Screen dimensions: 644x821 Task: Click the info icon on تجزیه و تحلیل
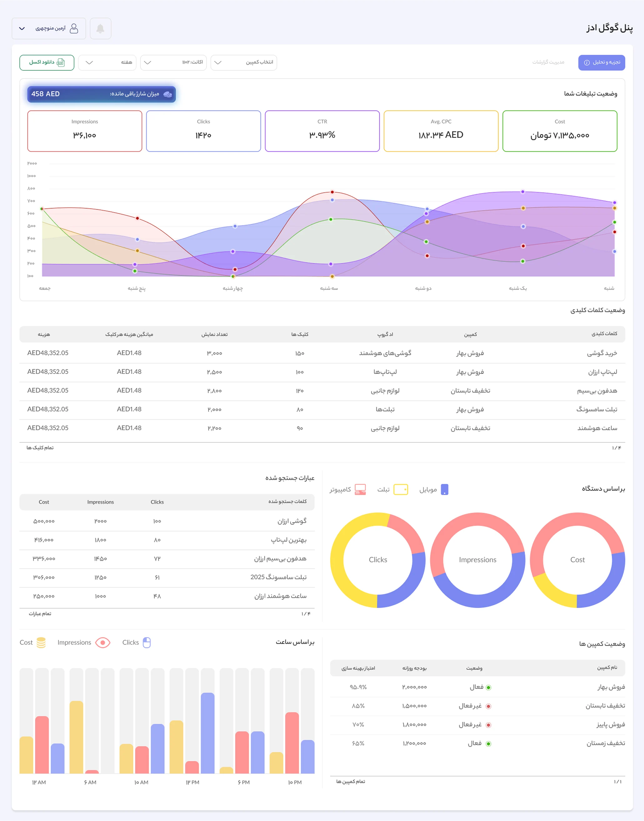(587, 63)
